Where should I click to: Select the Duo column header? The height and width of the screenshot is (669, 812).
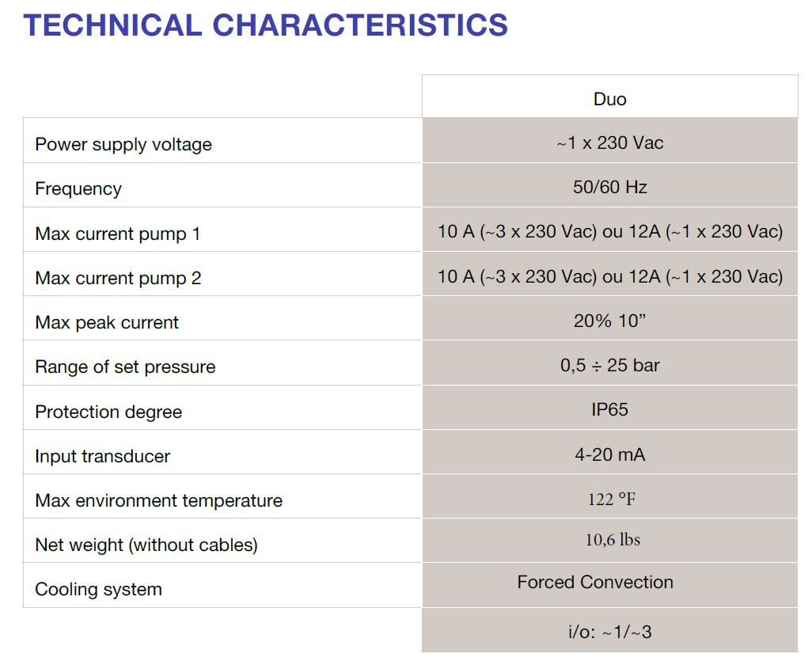tap(609, 99)
